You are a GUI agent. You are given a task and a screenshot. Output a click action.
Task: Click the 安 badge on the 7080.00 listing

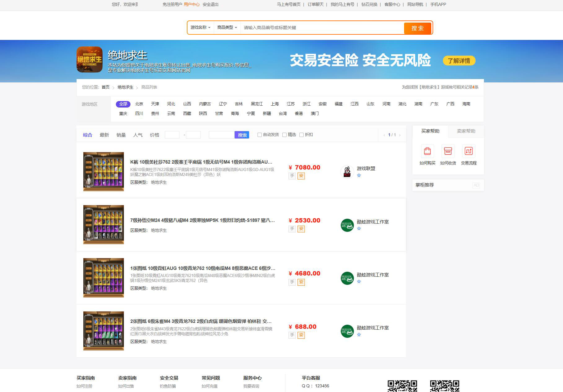coord(301,176)
